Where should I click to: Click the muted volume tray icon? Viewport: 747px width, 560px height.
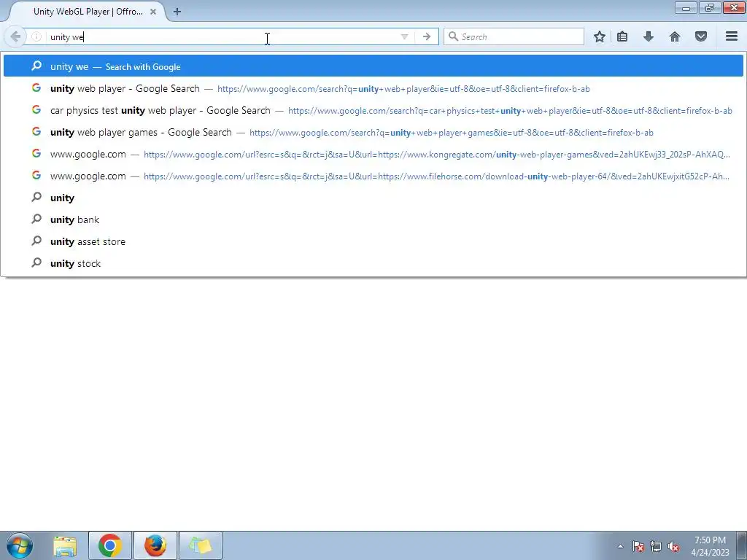673,546
